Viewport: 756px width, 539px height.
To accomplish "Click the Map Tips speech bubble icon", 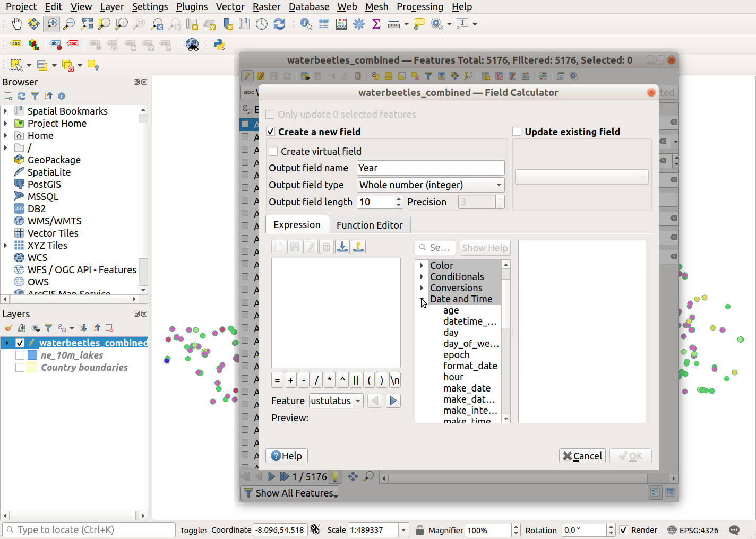I will (x=419, y=24).
